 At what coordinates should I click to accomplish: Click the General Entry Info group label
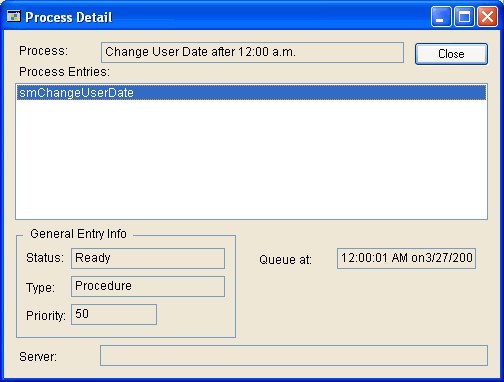[78, 234]
